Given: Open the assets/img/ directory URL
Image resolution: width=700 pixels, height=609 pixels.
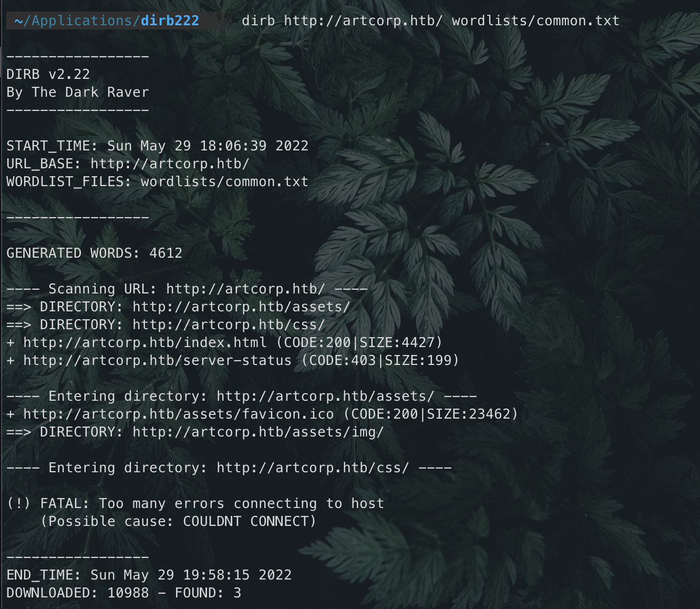Looking at the screenshot, I should (258, 432).
